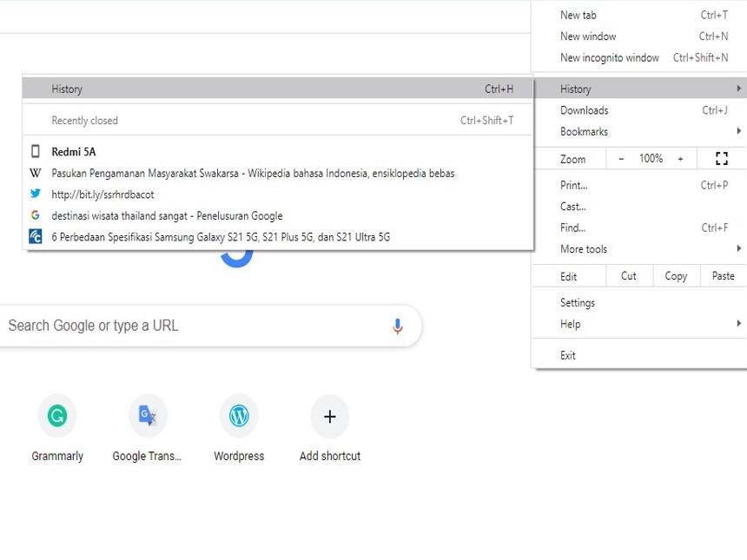Expand the More tools submenu
Viewport: 747px width, 560px height.
(583, 249)
